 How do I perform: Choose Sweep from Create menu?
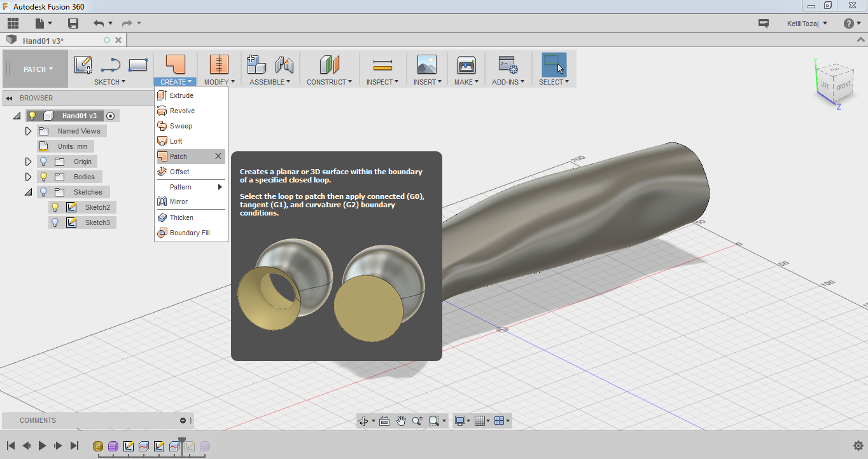[192, 126]
